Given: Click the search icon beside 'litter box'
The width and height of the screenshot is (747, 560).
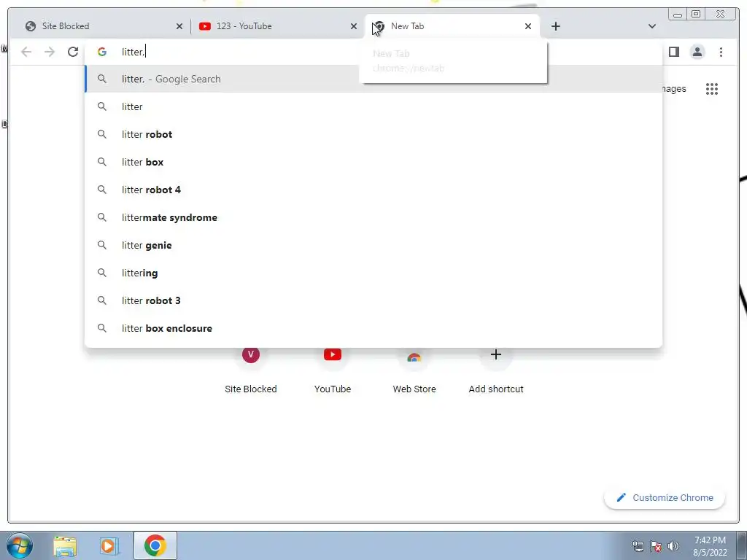Looking at the screenshot, I should tap(102, 162).
